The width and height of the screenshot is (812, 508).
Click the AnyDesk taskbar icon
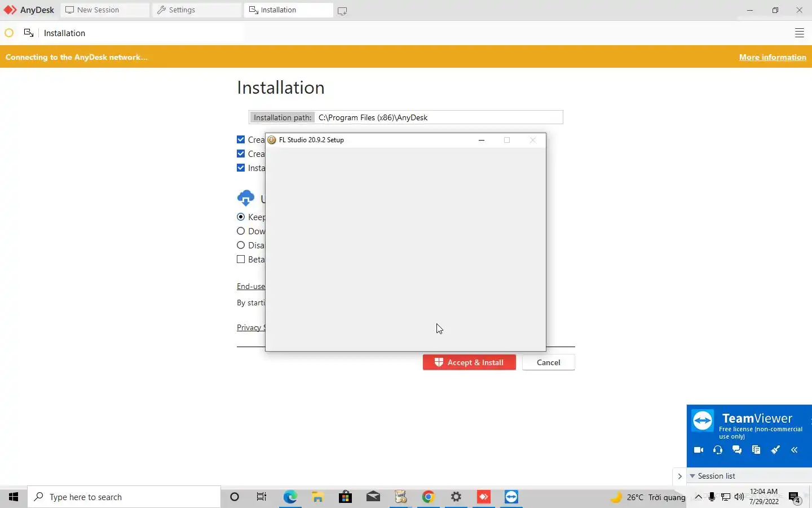point(484,497)
